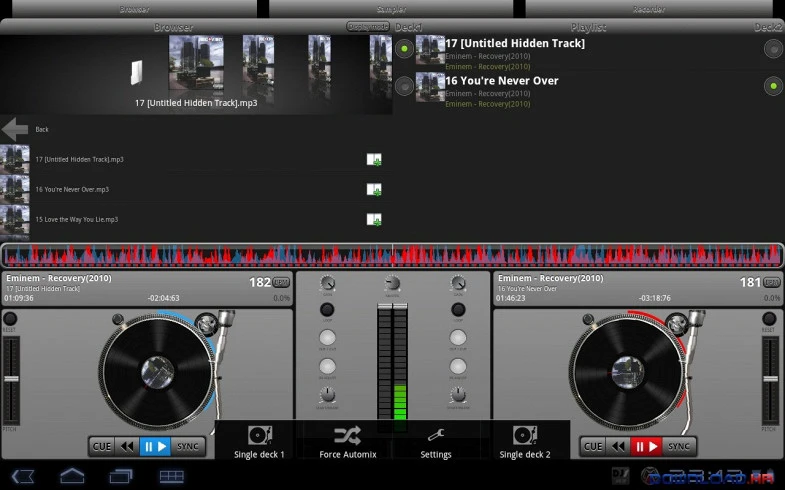This screenshot has width=785, height=490.
Task: Turn the left deck Gain knob
Action: 327,284
